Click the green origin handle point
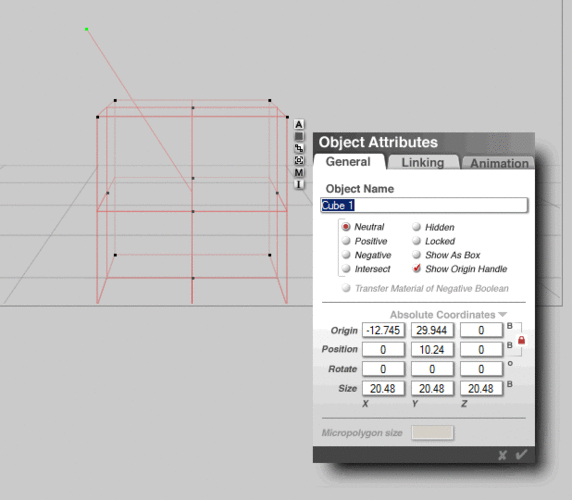 tap(86, 29)
